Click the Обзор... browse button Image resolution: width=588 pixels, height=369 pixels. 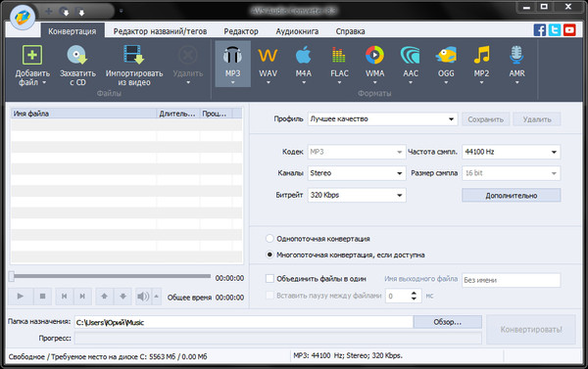(448, 322)
